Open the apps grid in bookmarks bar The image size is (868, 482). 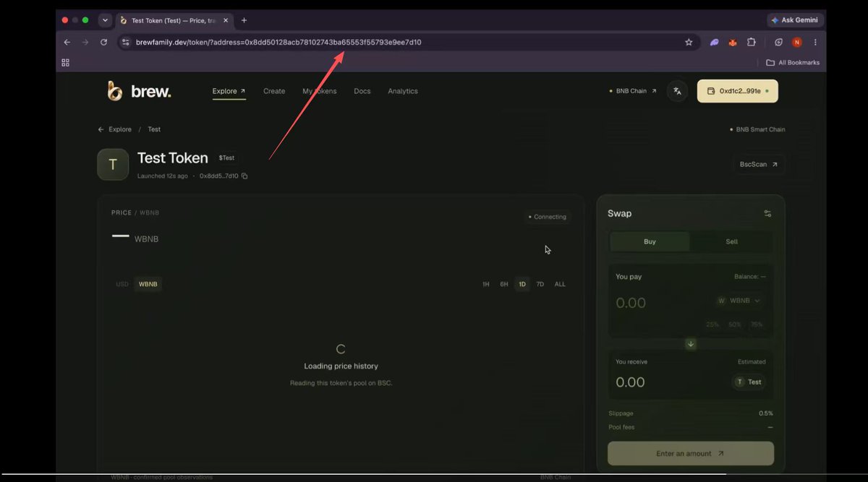click(66, 62)
